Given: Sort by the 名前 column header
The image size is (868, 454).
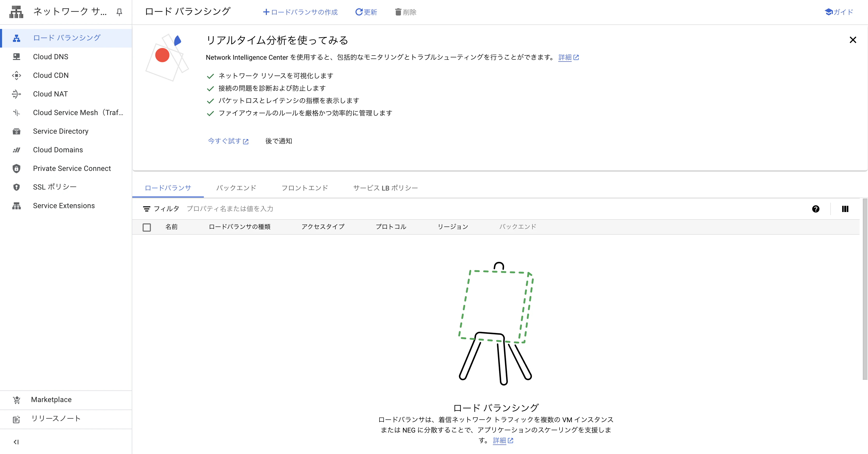Looking at the screenshot, I should (x=172, y=227).
